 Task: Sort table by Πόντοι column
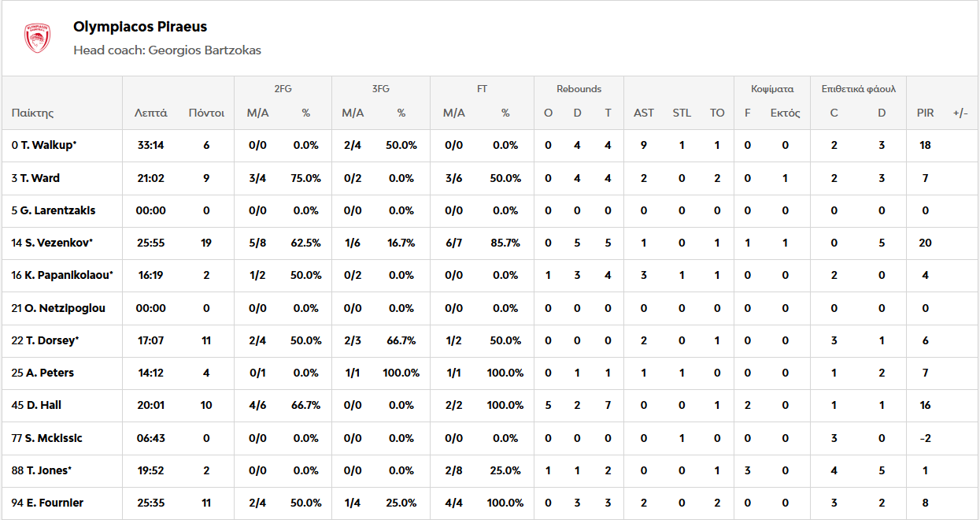coord(206,113)
